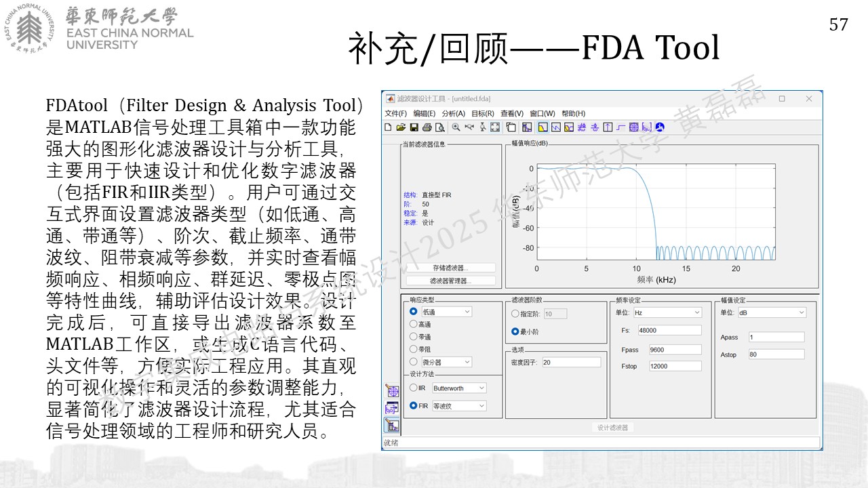Open the Butterworth IIR method dropdown
The image size is (868, 488).
[459, 388]
